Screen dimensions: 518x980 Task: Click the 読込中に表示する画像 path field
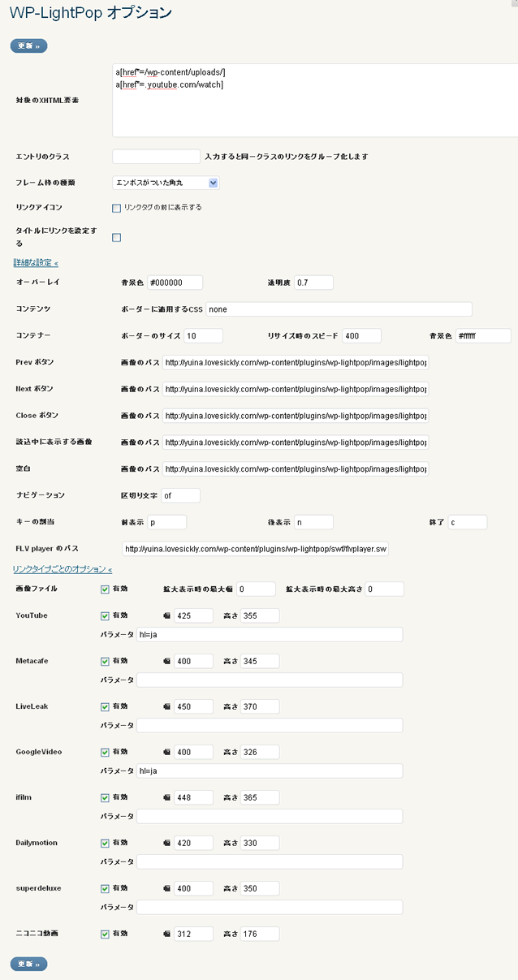(x=296, y=443)
